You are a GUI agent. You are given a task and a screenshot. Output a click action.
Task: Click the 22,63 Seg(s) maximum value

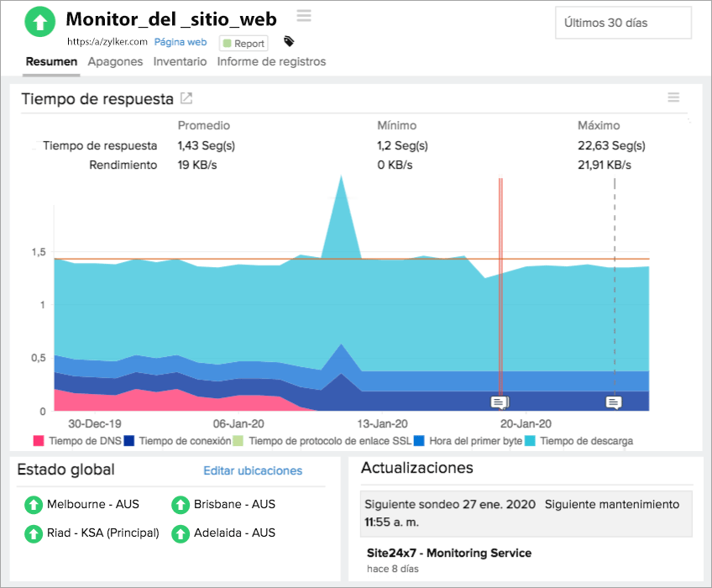coord(611,145)
